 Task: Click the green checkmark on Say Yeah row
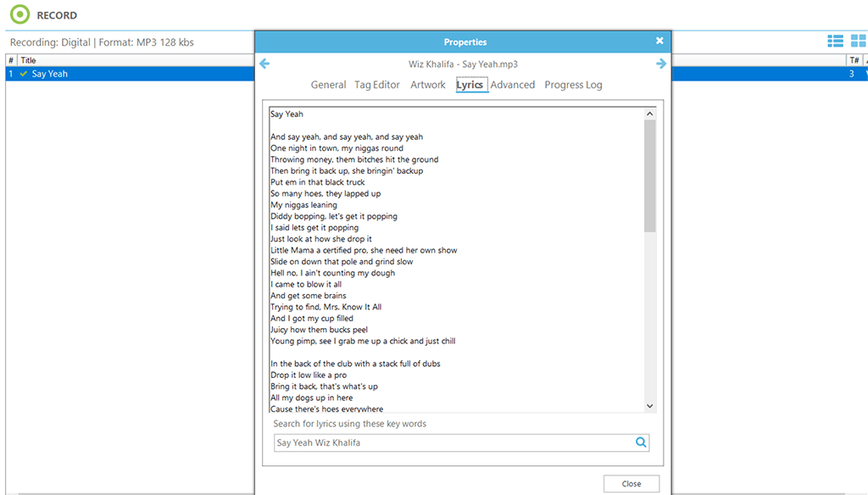click(23, 74)
